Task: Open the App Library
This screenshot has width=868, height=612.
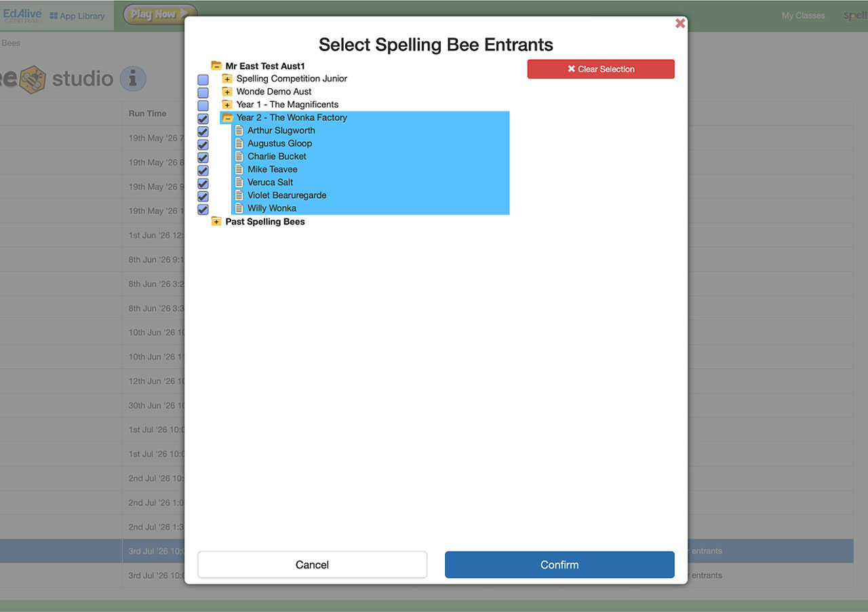Action: [77, 16]
